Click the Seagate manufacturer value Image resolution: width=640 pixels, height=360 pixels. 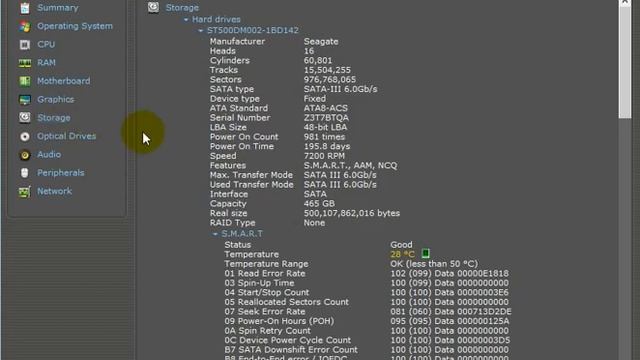pyautogui.click(x=321, y=42)
